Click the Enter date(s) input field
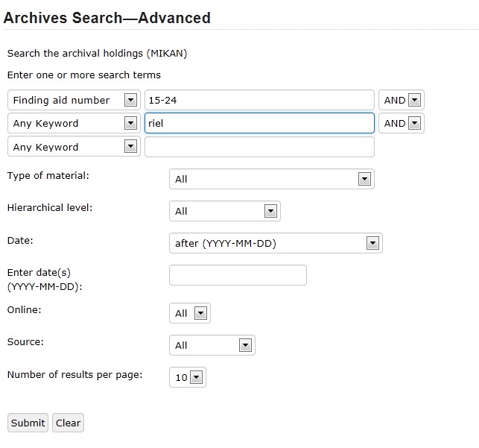 point(238,275)
